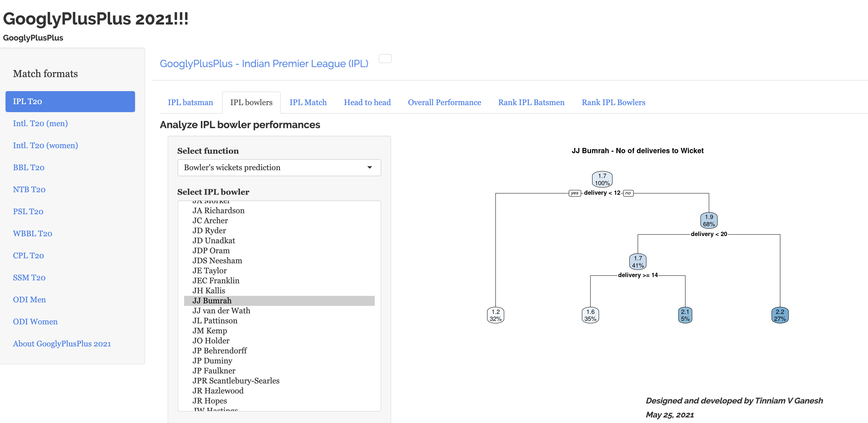The width and height of the screenshot is (868, 423).
Task: Open About GooglyPlusPlus 2021 page
Action: pos(62,344)
